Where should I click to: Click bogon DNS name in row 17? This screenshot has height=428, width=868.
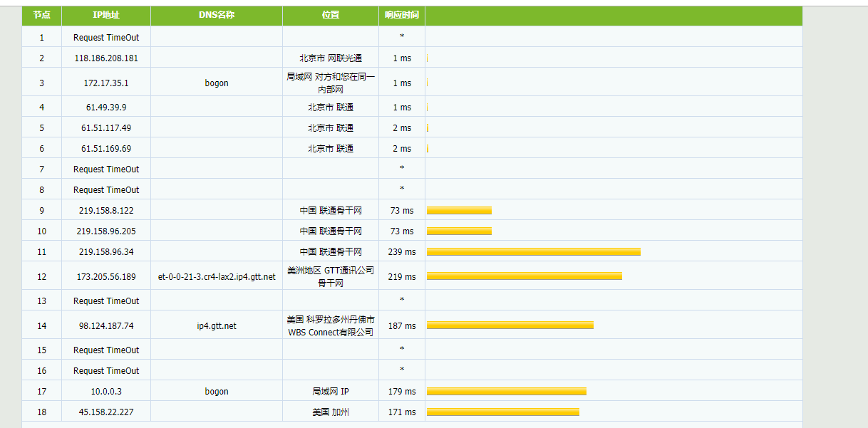click(217, 392)
